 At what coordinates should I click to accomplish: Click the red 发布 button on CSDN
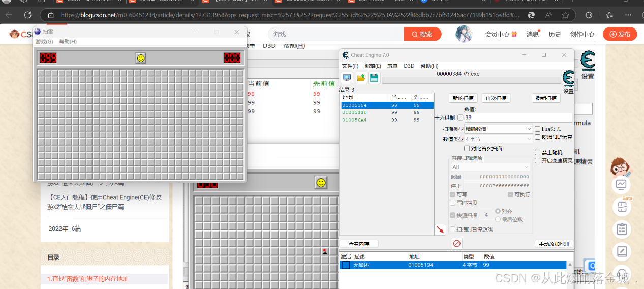pyautogui.click(x=620, y=34)
